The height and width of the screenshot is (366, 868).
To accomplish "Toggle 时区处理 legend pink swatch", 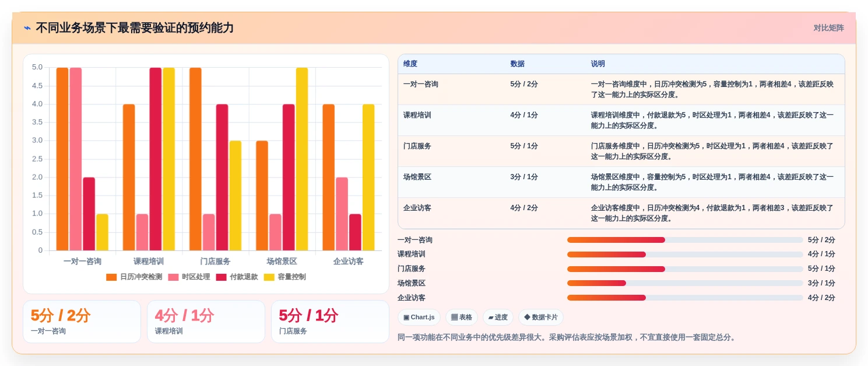I will (173, 277).
